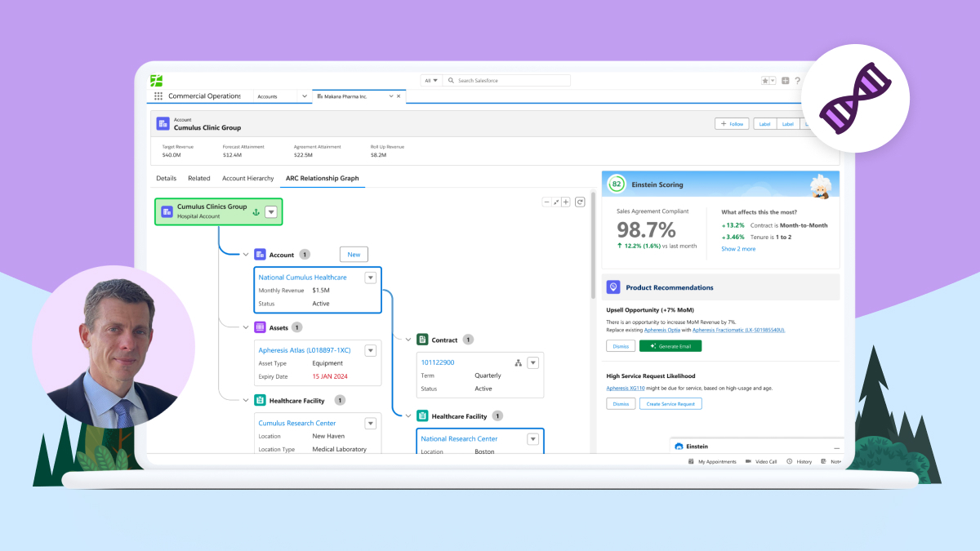Refresh the ARC Relationship Graph
Image resolution: width=980 pixels, height=551 pixels.
pyautogui.click(x=580, y=202)
